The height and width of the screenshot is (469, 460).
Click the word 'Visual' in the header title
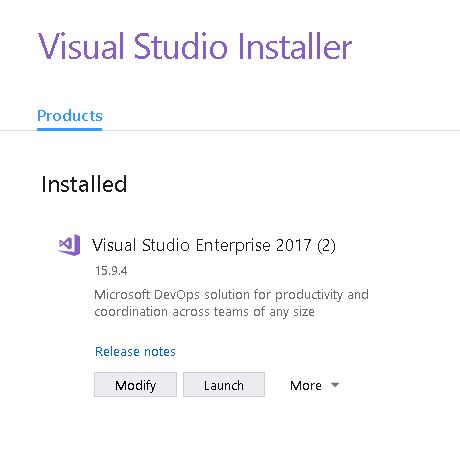tap(83, 46)
